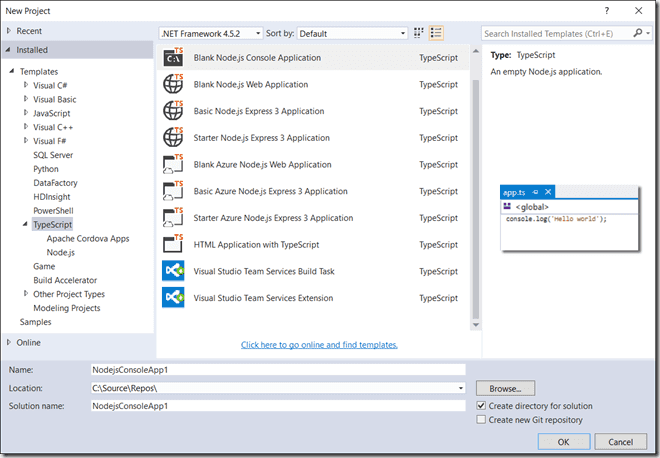660x458 pixels.
Task: Select the Modeling Projects category
Action: click(x=67, y=308)
